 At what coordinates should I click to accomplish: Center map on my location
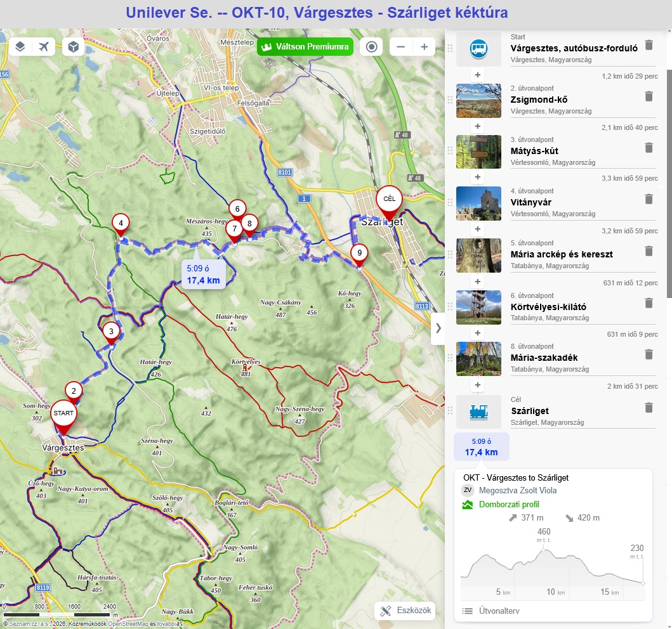371,47
